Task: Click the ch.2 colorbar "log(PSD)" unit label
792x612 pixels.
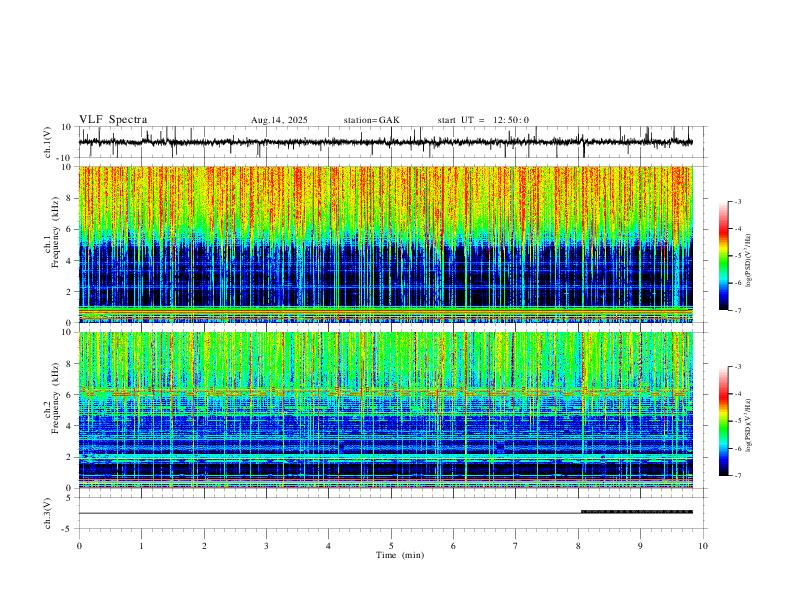Action: coord(749,425)
